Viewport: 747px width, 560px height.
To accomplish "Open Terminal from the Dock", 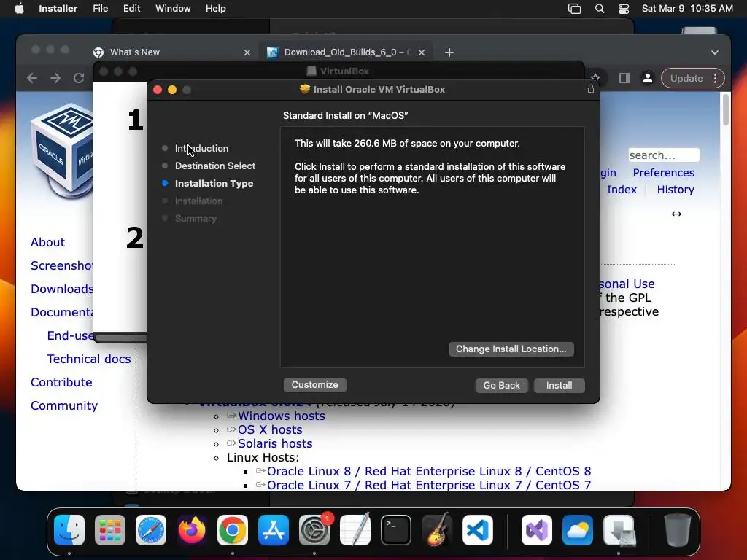I will point(396,530).
